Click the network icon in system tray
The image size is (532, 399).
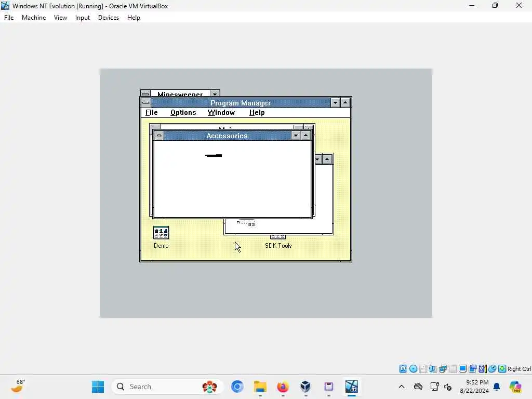(x=434, y=387)
